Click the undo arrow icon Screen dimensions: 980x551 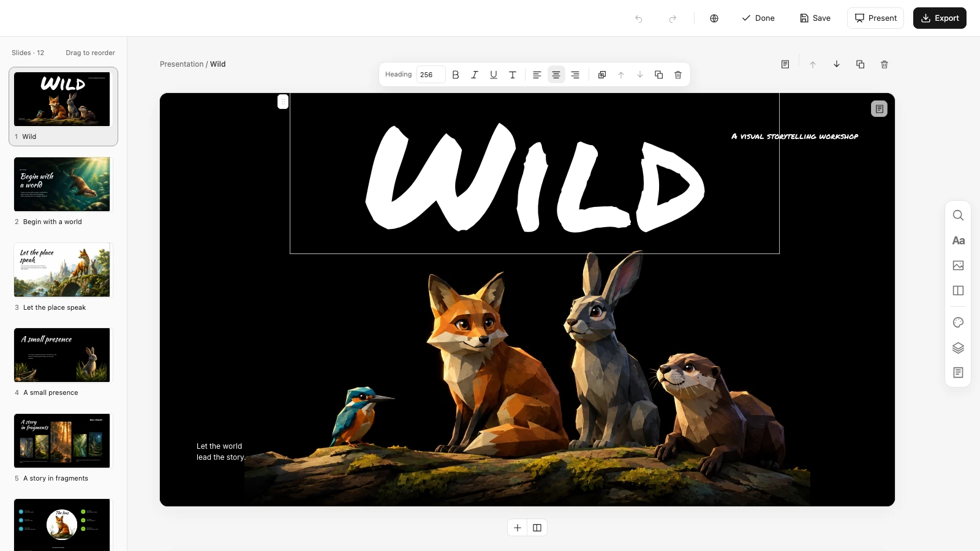pos(639,18)
